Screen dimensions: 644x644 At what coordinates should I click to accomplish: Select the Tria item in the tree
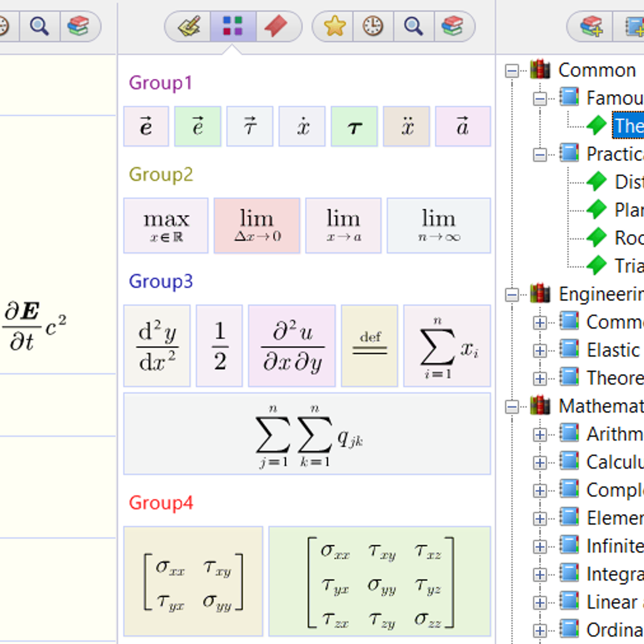click(x=628, y=266)
